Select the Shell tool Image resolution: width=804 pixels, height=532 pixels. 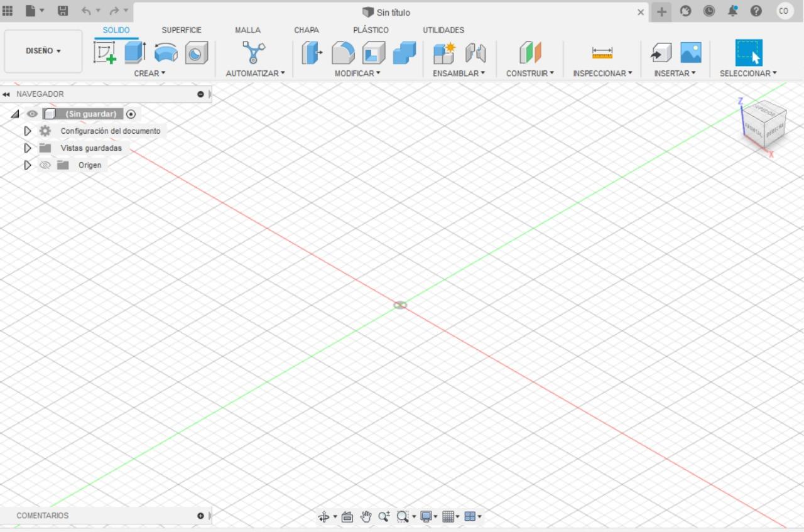point(374,53)
